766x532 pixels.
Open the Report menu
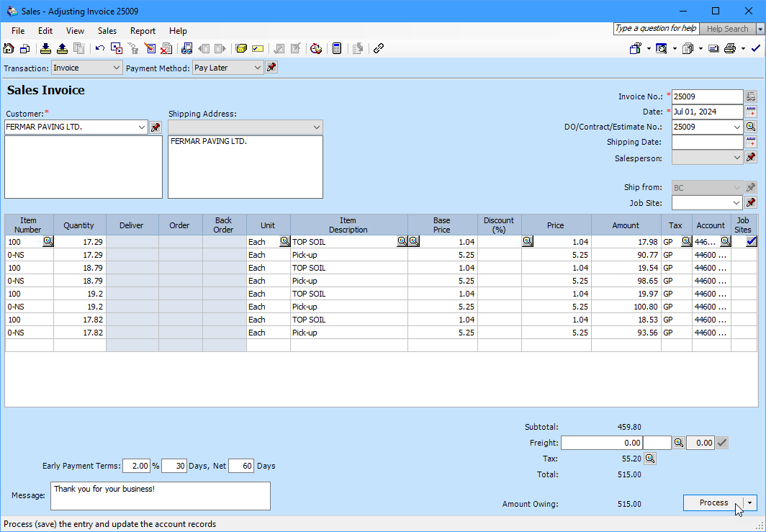(x=143, y=31)
